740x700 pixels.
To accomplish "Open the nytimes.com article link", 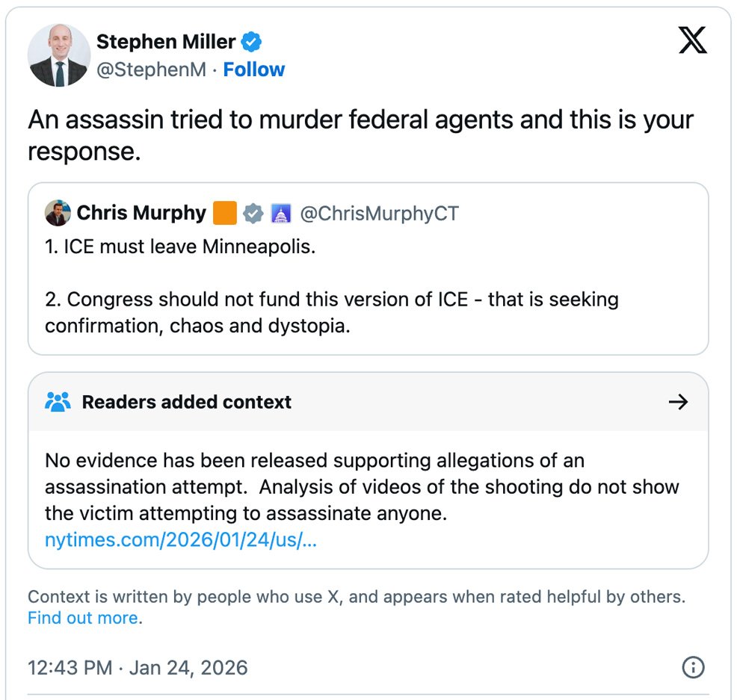I will 181,539.
